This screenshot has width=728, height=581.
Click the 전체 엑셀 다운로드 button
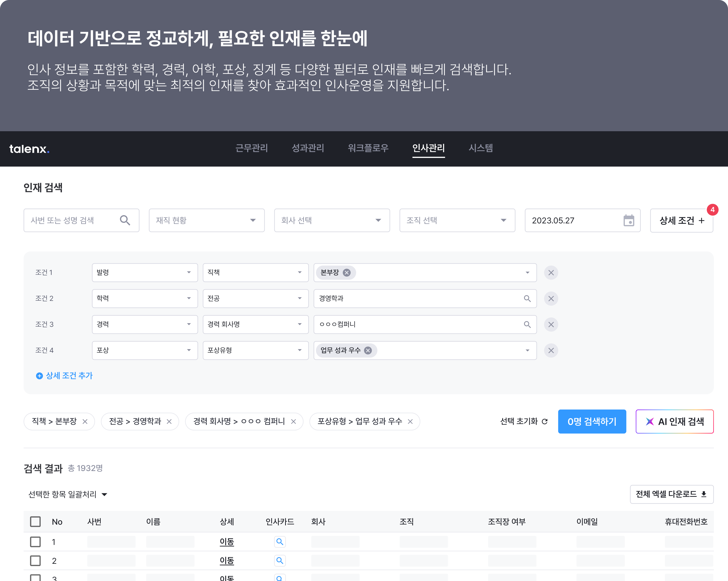click(671, 494)
